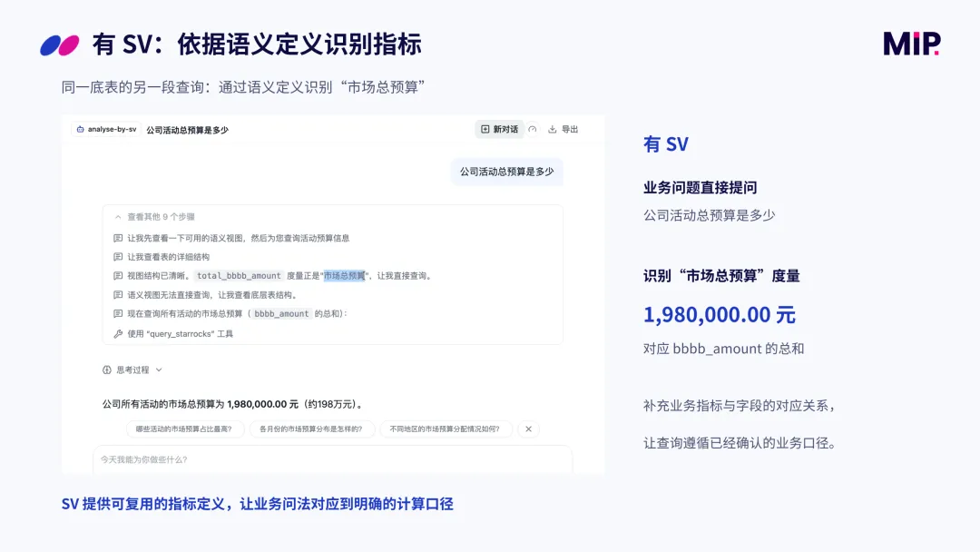Click the 思考过程 brain icon
The width and height of the screenshot is (980, 552).
point(107,370)
